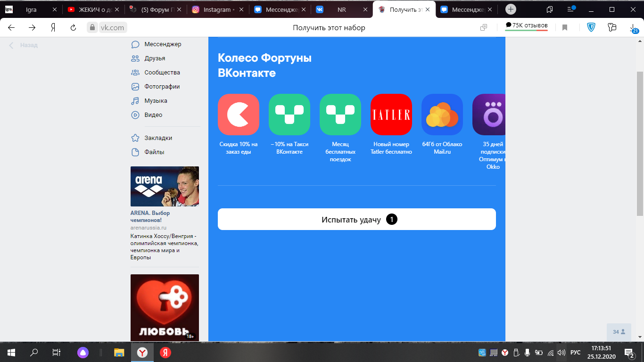Open the browser's hamburger menu
This screenshot has height=362, width=644.
pos(571,9)
